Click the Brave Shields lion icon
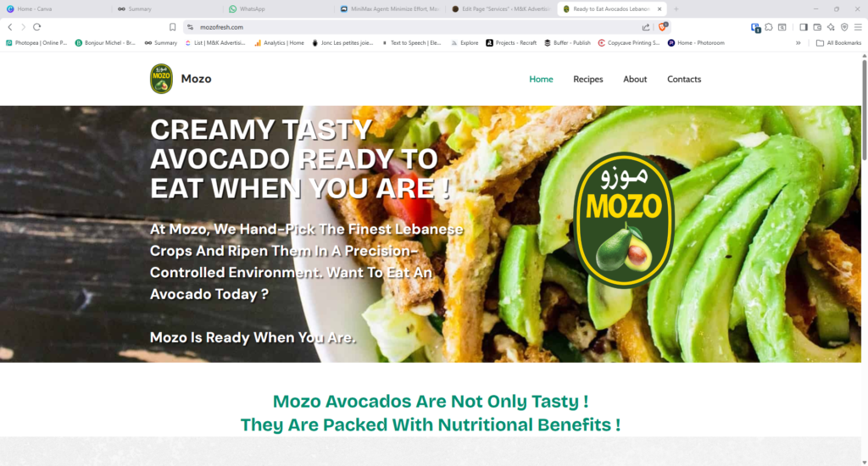This screenshot has width=868, height=466. [663, 26]
